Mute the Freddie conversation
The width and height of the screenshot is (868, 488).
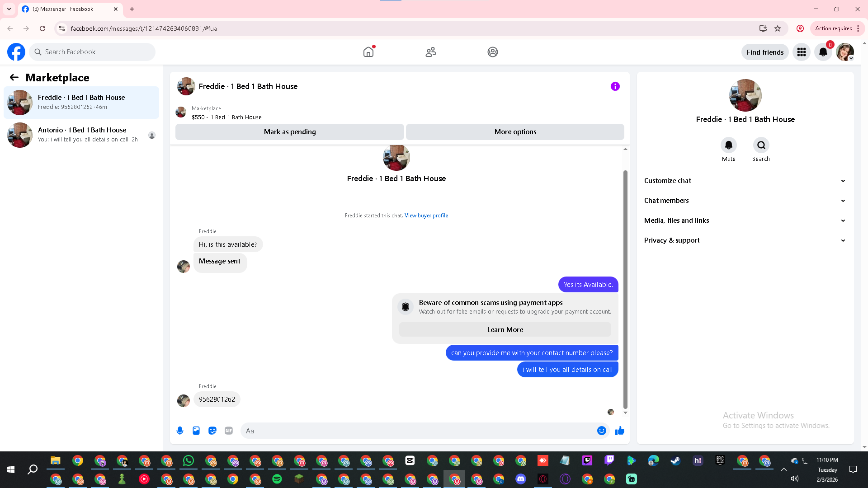tap(728, 145)
